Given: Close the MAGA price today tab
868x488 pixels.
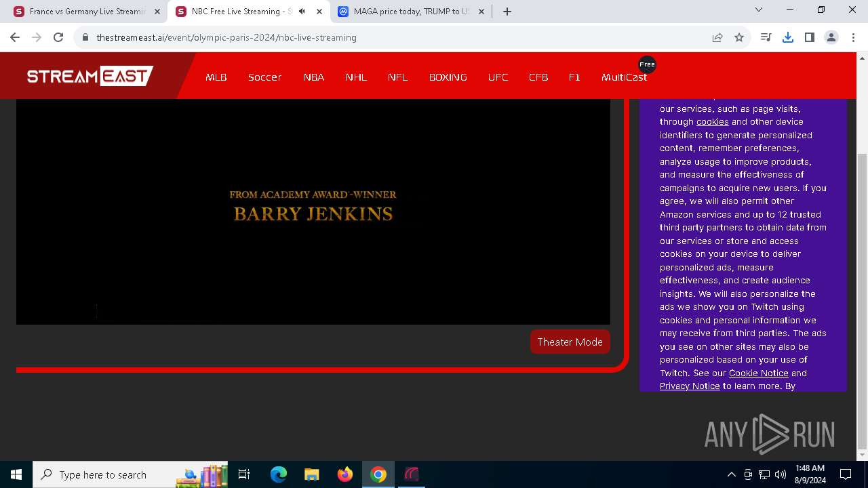Looking at the screenshot, I should (481, 12).
